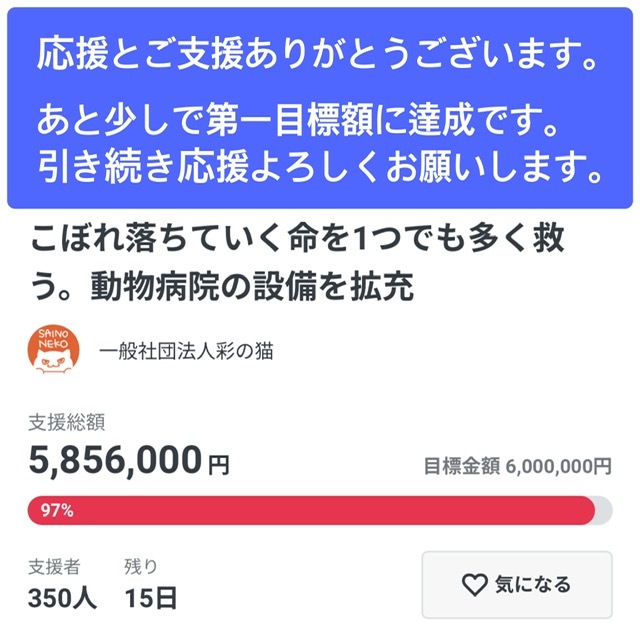Click the 円 unit after the total amount

(219, 464)
